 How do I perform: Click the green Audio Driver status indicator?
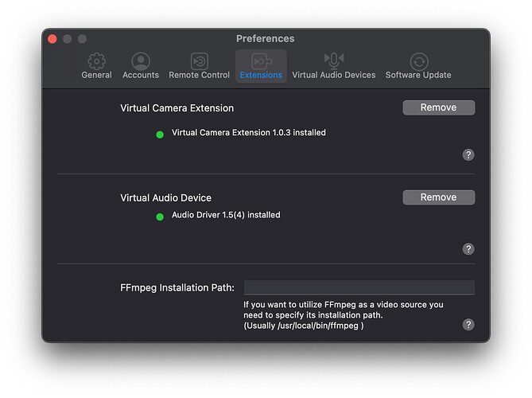(x=160, y=216)
